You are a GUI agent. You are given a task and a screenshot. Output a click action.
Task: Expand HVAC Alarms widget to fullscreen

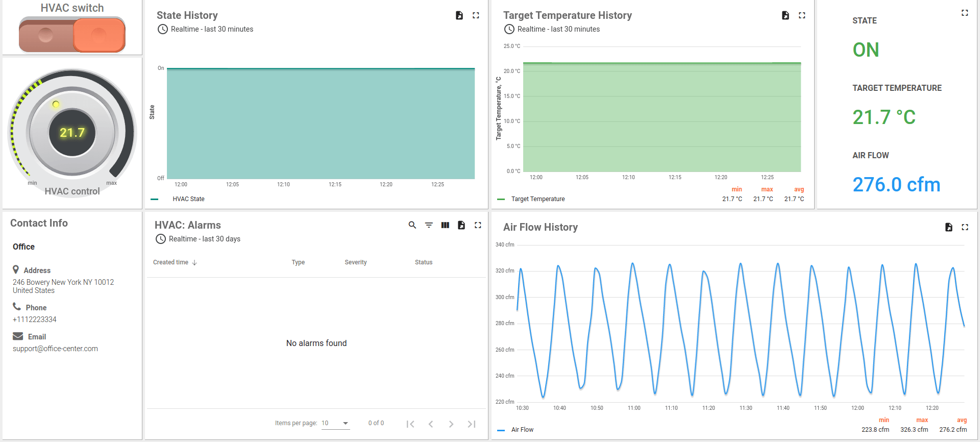(x=478, y=225)
